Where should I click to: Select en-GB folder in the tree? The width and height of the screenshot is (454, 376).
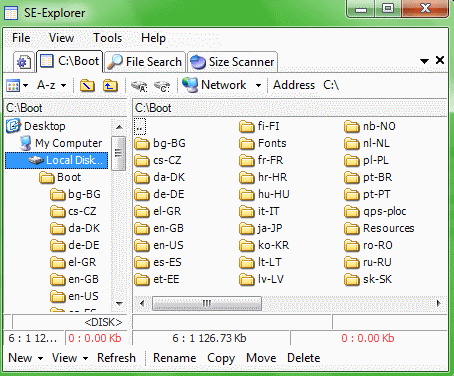click(x=74, y=279)
